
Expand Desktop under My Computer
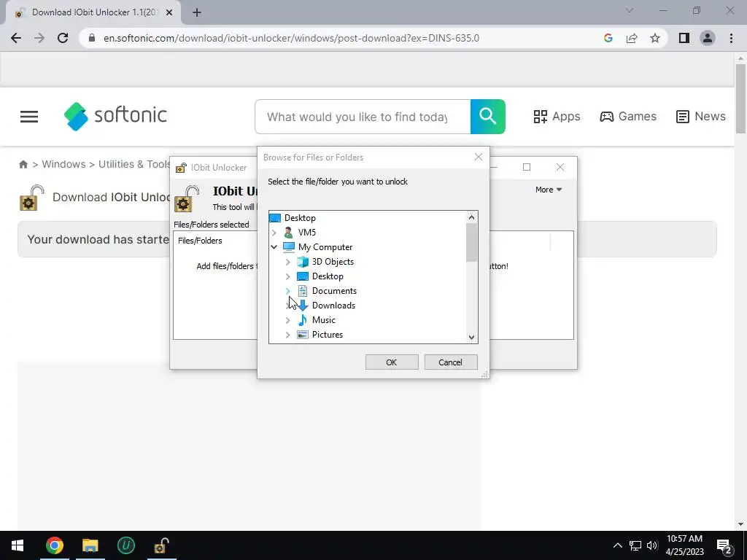click(287, 276)
